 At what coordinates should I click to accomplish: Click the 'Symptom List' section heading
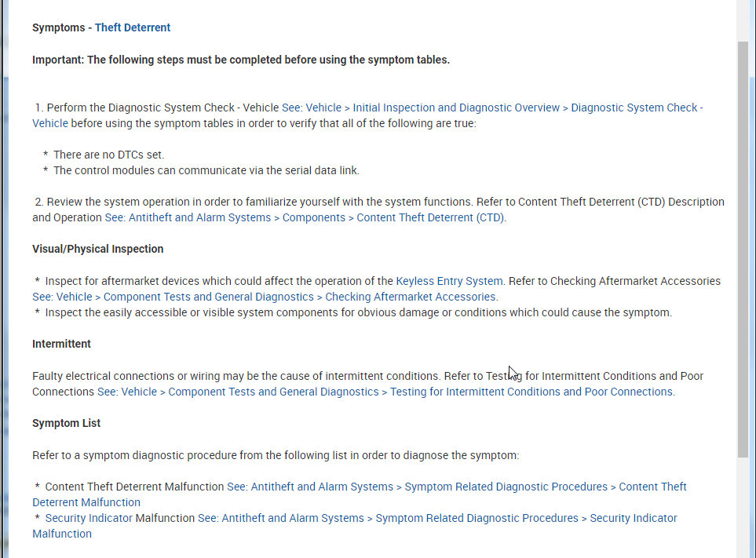tap(66, 423)
